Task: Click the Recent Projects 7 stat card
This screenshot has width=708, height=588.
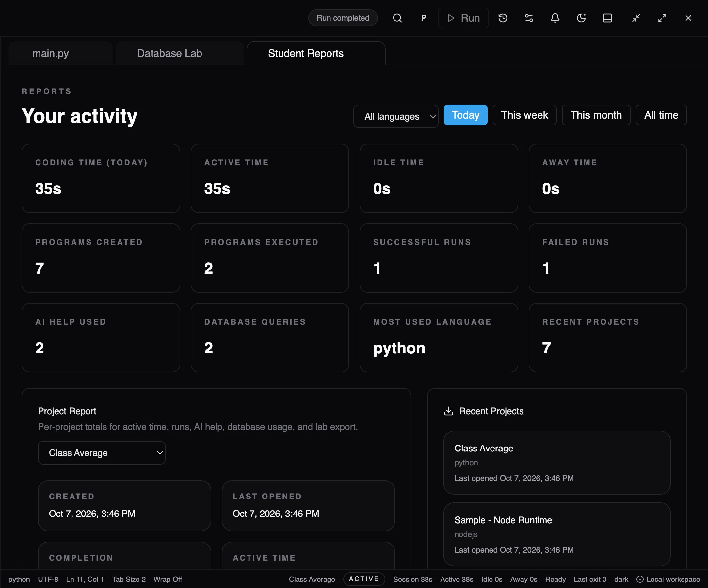Action: [x=607, y=338]
